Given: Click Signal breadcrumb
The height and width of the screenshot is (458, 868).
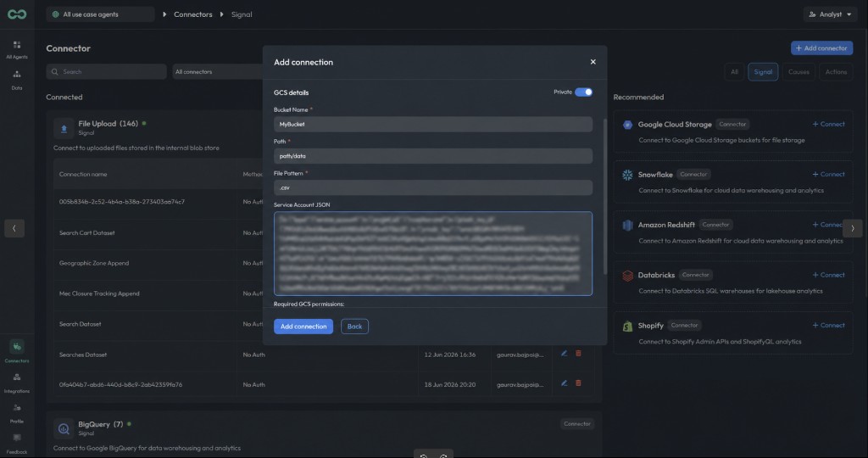Looking at the screenshot, I should [x=242, y=14].
